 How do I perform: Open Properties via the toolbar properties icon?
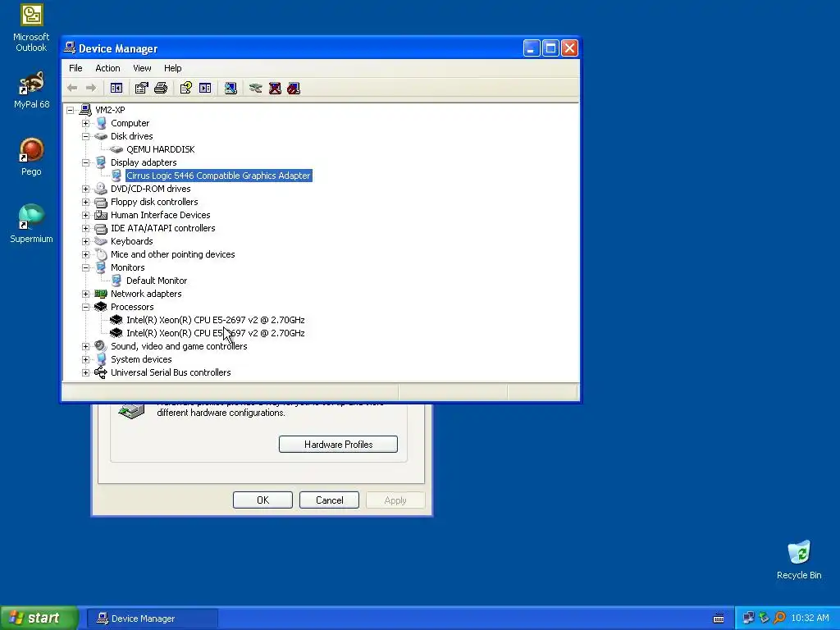click(141, 88)
